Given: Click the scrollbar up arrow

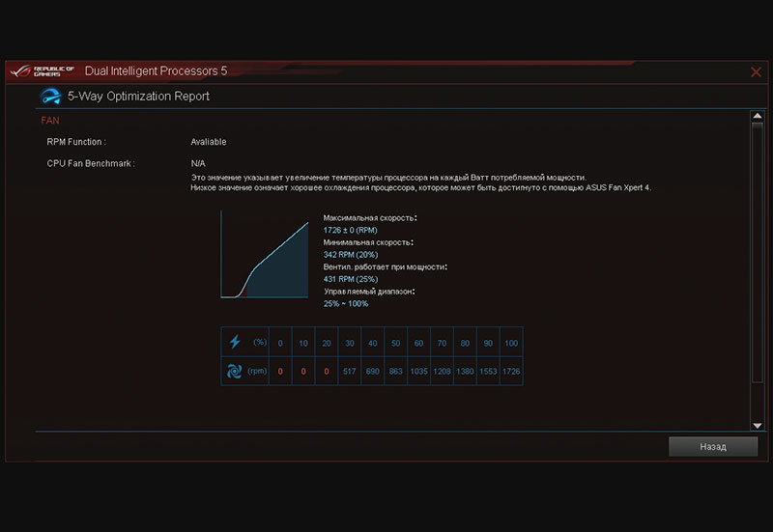Looking at the screenshot, I should coord(758,116).
